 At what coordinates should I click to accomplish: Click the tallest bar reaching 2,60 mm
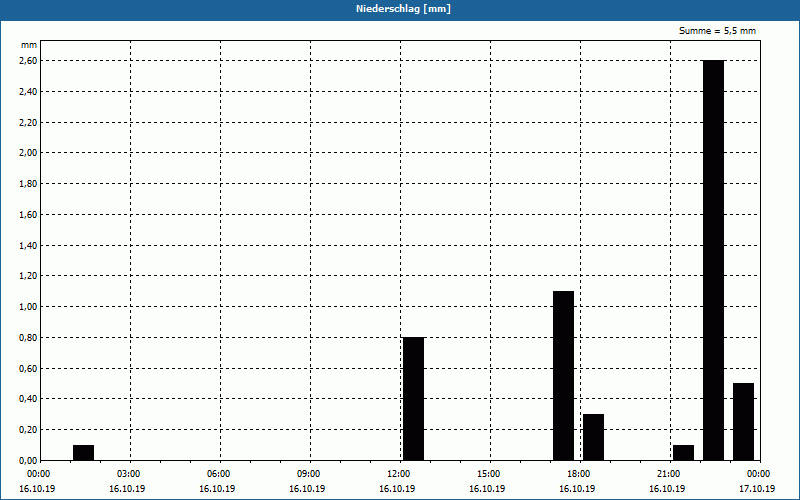coord(713,260)
